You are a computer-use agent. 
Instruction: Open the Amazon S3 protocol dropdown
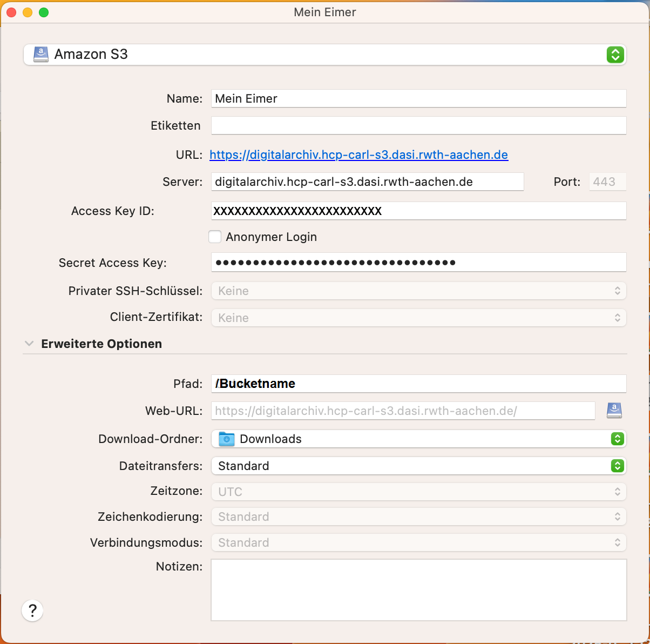click(x=324, y=55)
